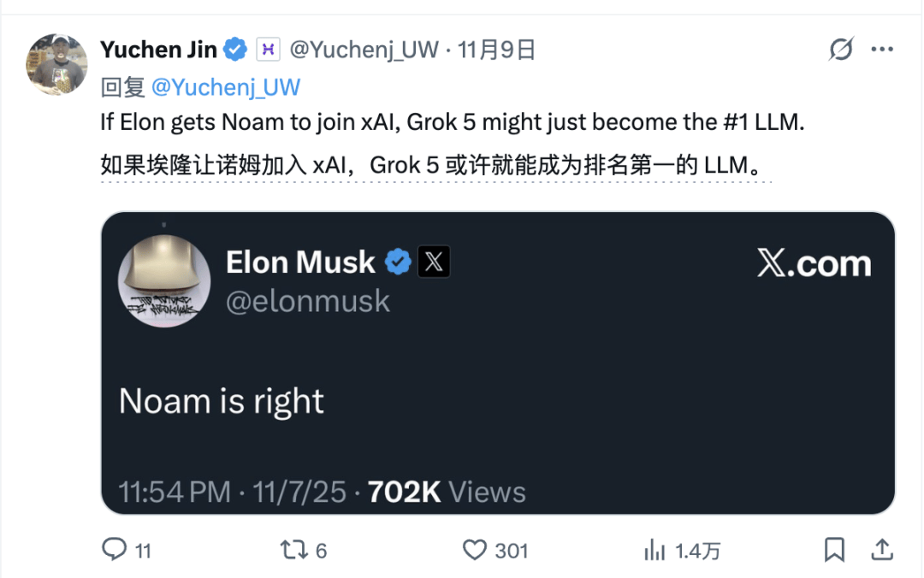
Task: Open the replied-to @Yuchenj_UW profile link
Action: coord(227,86)
